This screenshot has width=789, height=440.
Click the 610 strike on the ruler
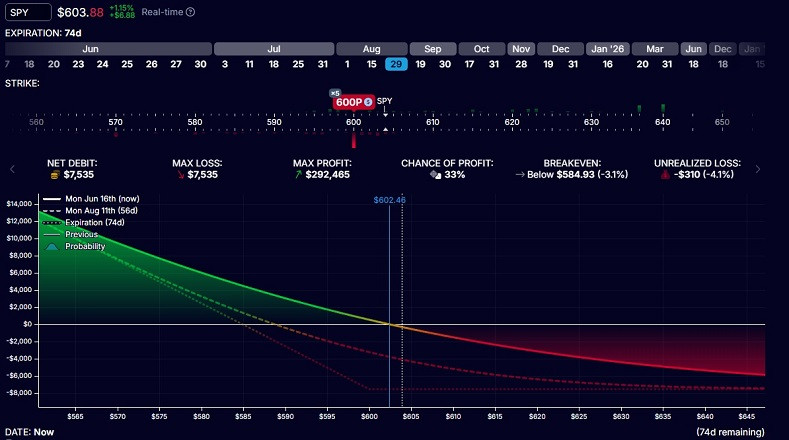tap(433, 122)
